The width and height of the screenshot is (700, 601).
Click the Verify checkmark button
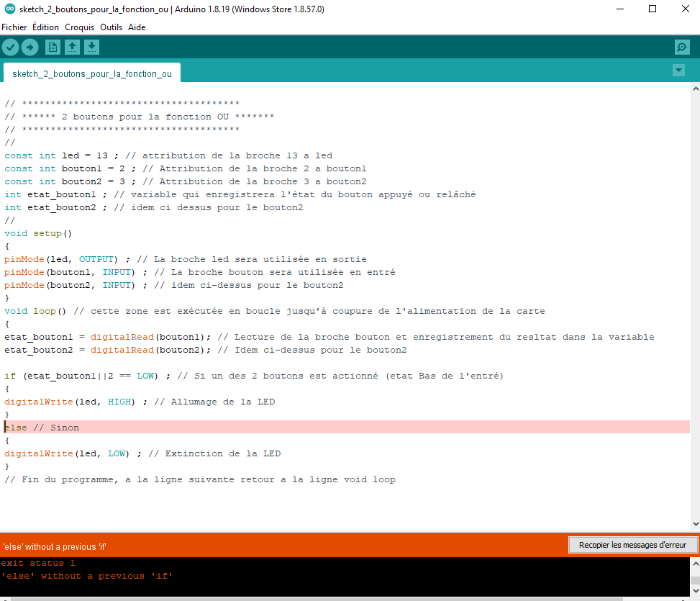click(10, 47)
